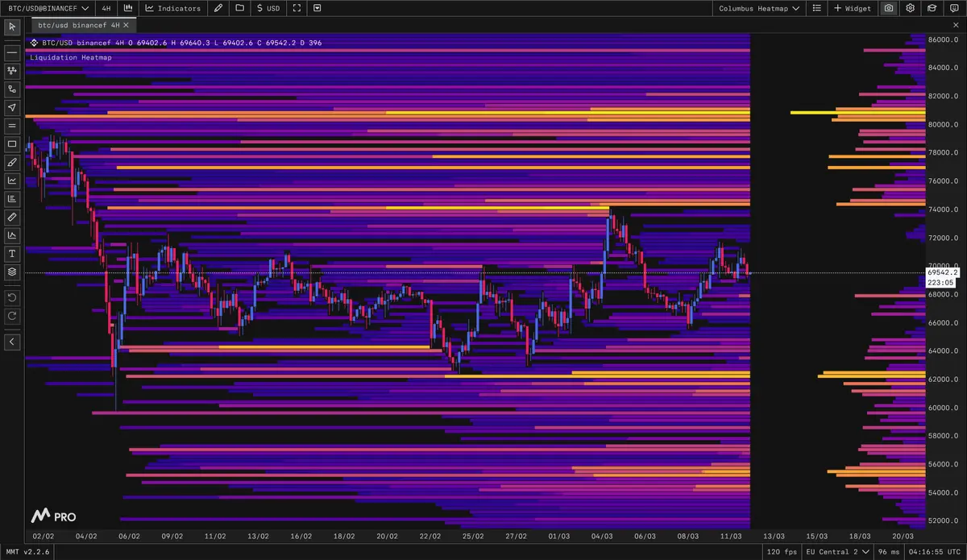This screenshot has width=967, height=560.
Task: Close the btc/usd binancef 4H tab
Action: pyautogui.click(x=126, y=26)
